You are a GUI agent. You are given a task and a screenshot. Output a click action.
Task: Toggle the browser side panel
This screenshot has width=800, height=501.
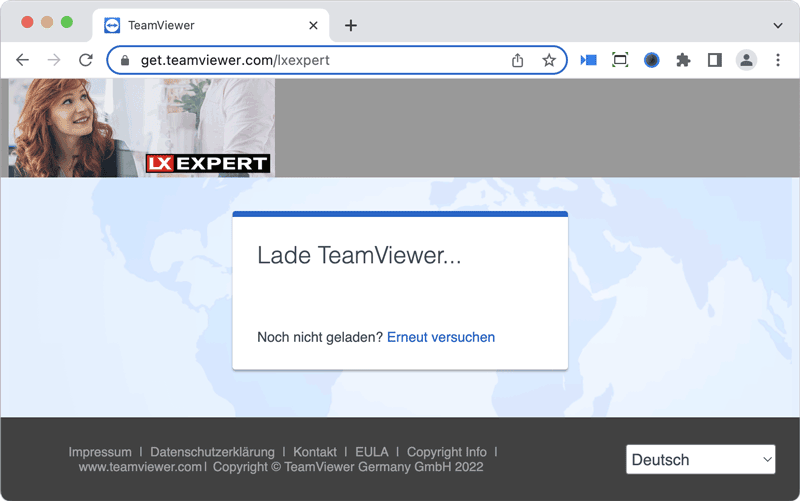pos(715,60)
